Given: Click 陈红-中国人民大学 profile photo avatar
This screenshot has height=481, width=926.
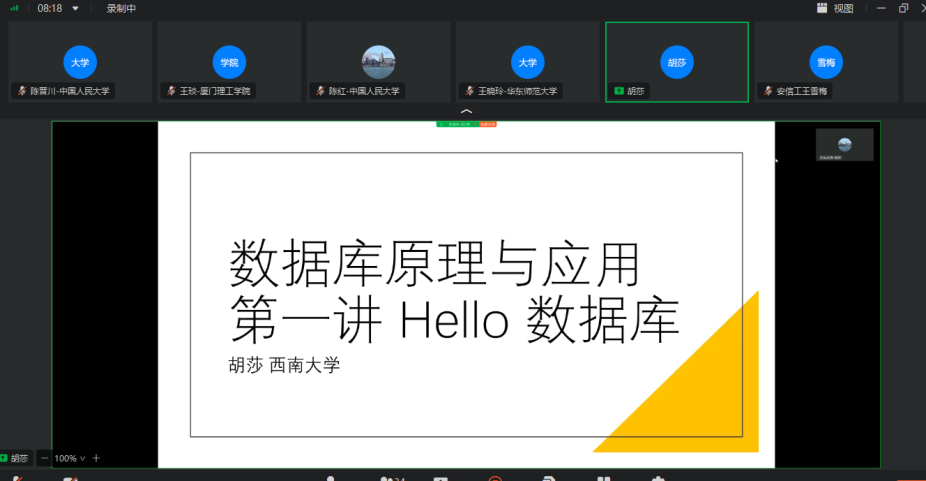Looking at the screenshot, I should tap(378, 62).
